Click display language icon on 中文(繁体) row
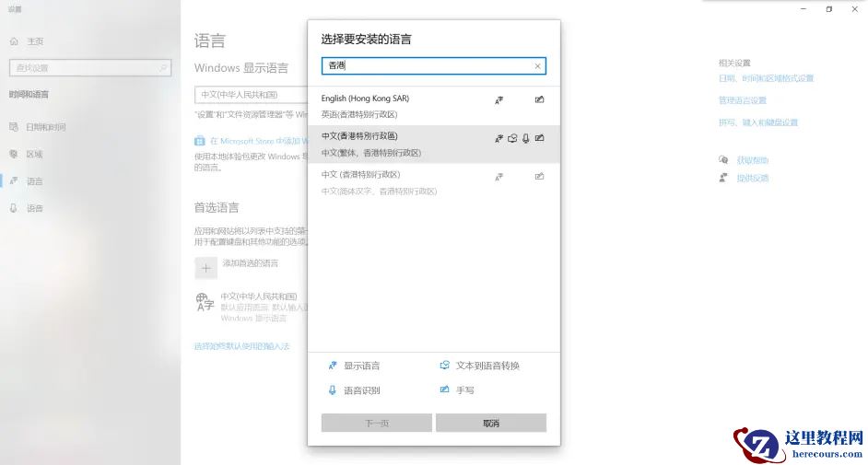This screenshot has height=465, width=868. (x=499, y=139)
